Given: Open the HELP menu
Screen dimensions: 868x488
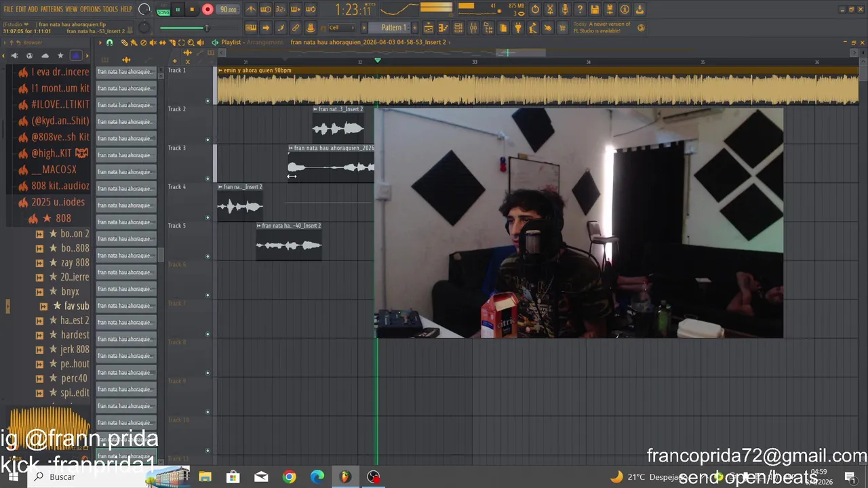Looking at the screenshot, I should click(x=127, y=9).
